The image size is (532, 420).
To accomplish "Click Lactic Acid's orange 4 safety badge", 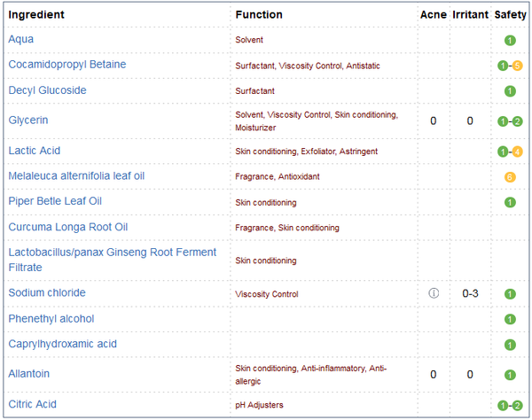I will click(517, 152).
